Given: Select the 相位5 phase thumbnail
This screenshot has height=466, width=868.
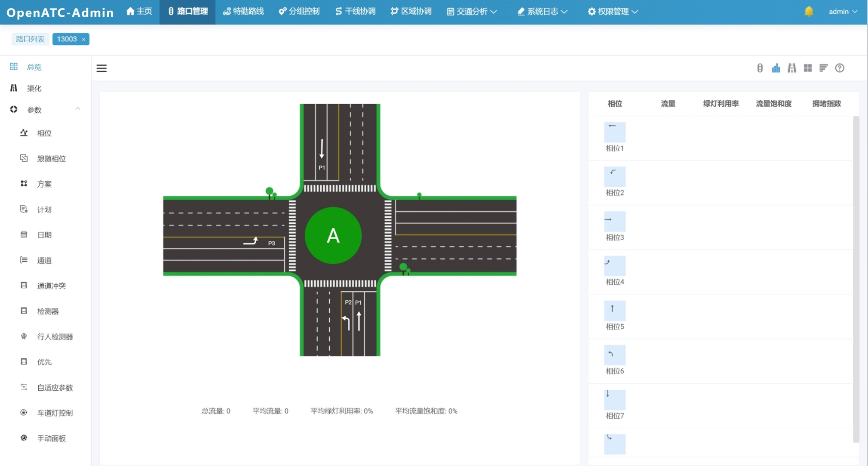Looking at the screenshot, I should coord(614,311).
